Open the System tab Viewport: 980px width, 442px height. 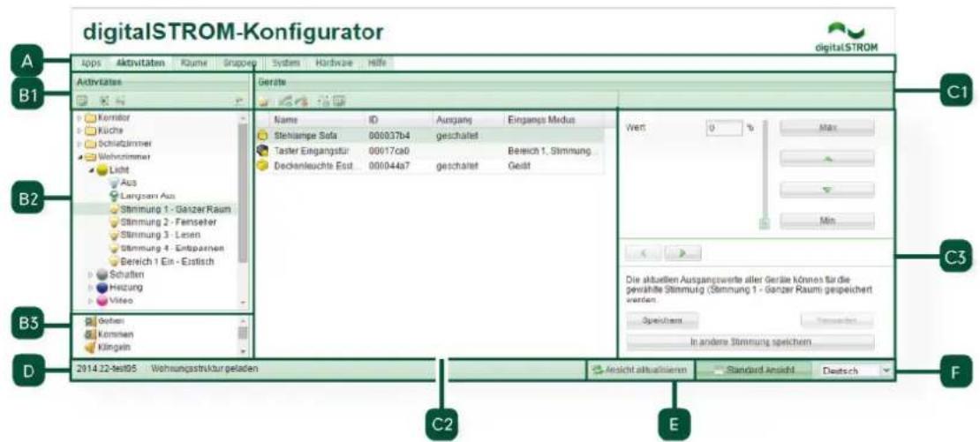coord(287,63)
